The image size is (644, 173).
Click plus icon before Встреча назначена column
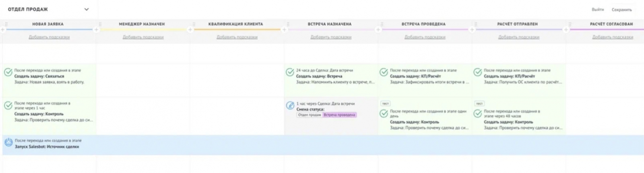coord(284,30)
